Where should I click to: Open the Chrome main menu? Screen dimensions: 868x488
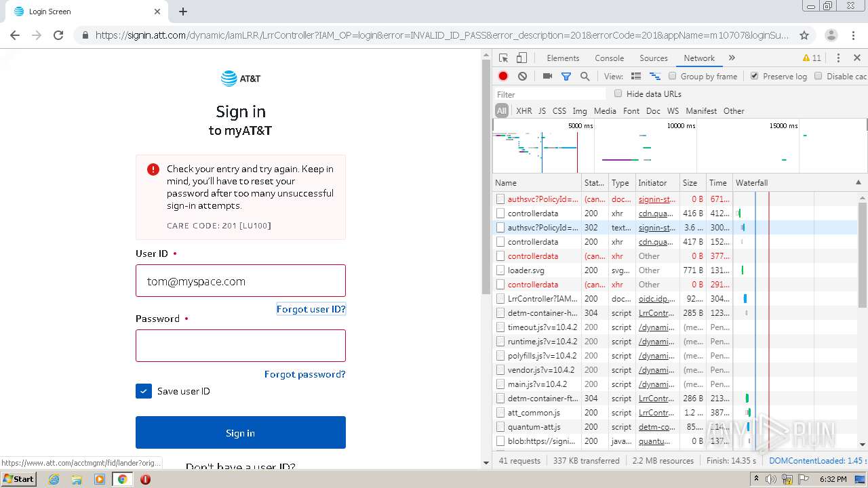[x=853, y=35]
